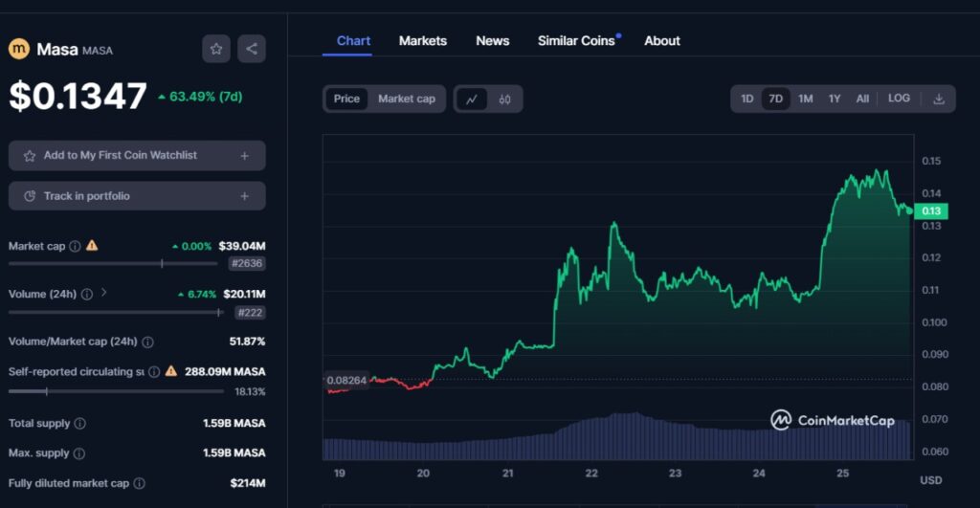Click the star favorite icon beside Masa

[x=216, y=49]
